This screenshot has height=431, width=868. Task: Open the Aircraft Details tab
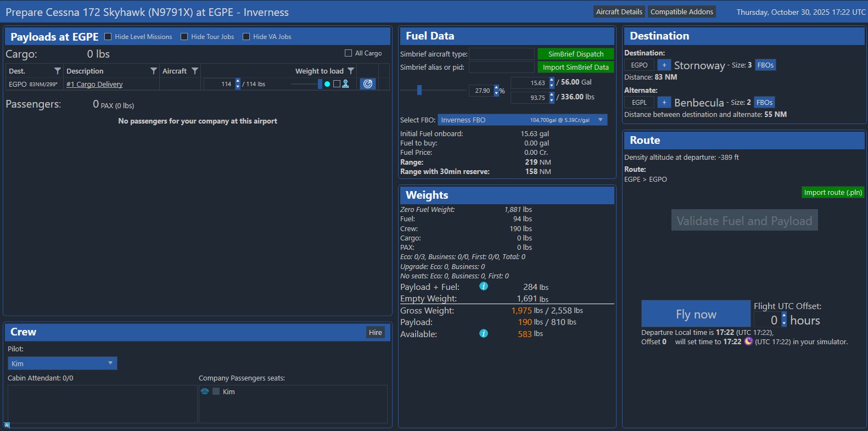click(x=619, y=12)
